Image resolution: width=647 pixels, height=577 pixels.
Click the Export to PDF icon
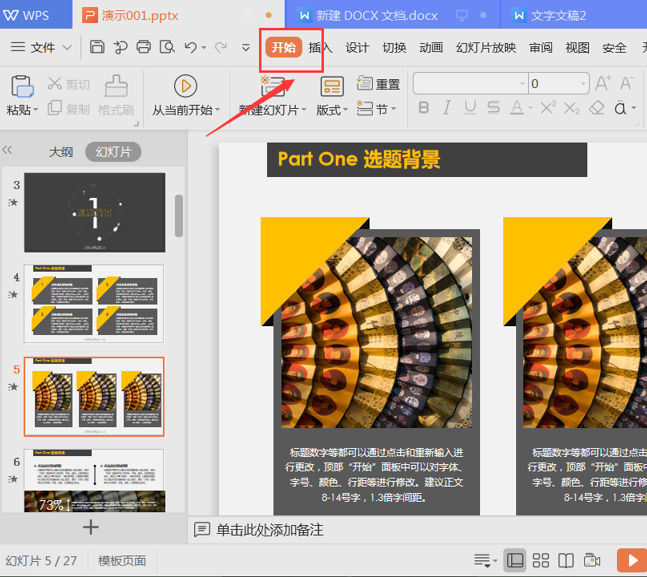tap(120, 47)
